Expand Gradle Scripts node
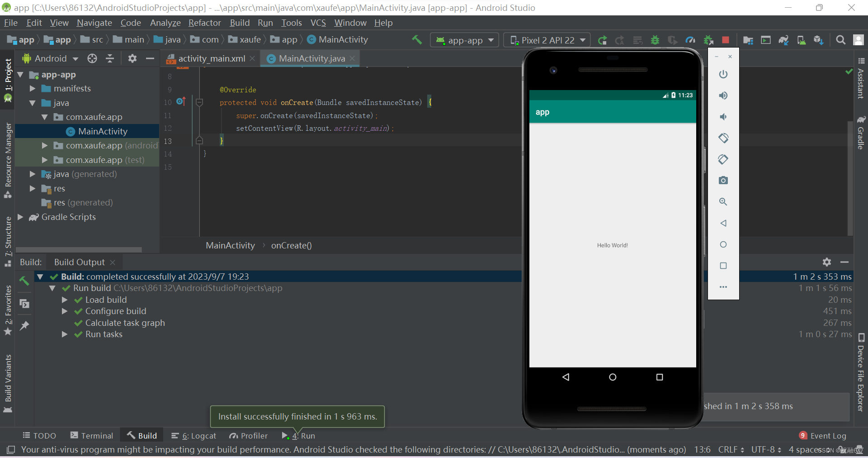 [x=20, y=217]
